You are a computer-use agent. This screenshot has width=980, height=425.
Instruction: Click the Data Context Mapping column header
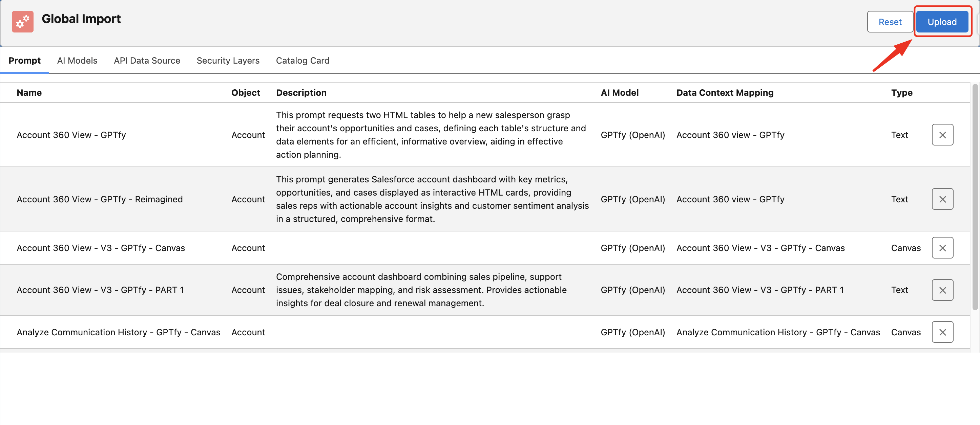coord(725,93)
